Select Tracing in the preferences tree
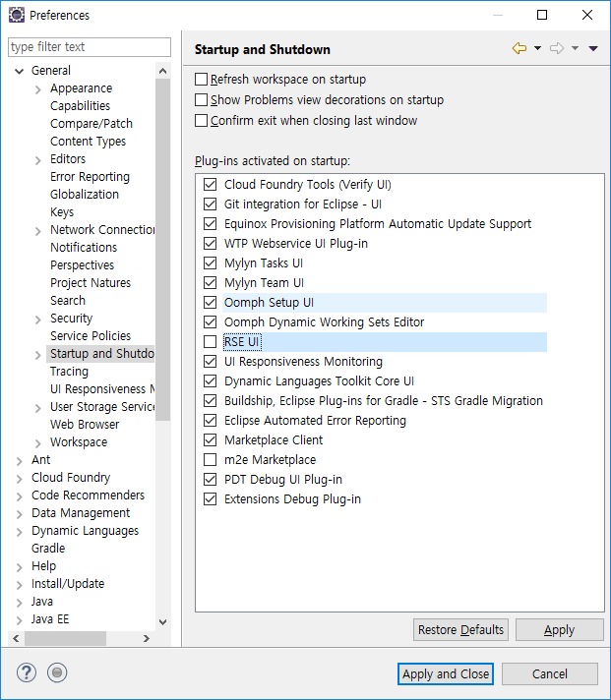611x700 pixels. tap(69, 371)
